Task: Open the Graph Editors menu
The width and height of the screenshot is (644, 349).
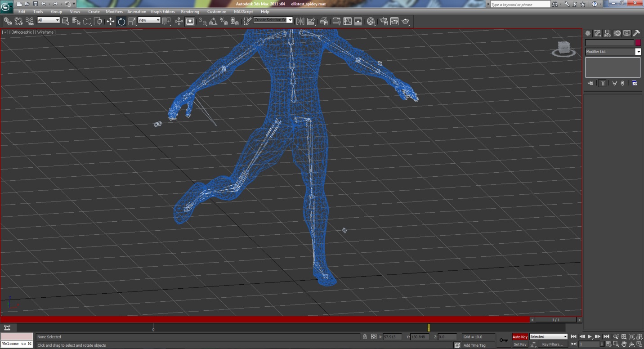Action: click(x=163, y=12)
